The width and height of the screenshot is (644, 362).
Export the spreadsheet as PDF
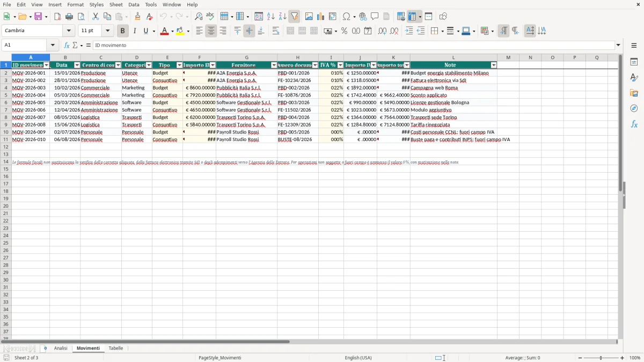[x=57, y=17]
